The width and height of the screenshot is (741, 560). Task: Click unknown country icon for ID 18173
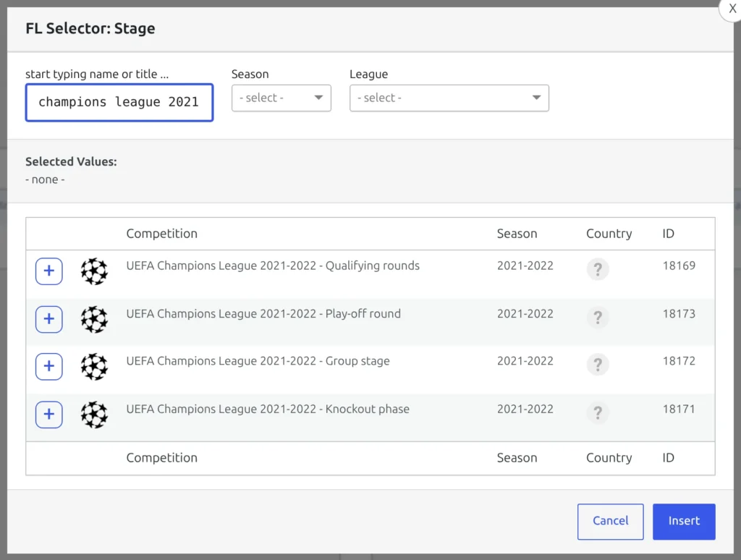(598, 317)
